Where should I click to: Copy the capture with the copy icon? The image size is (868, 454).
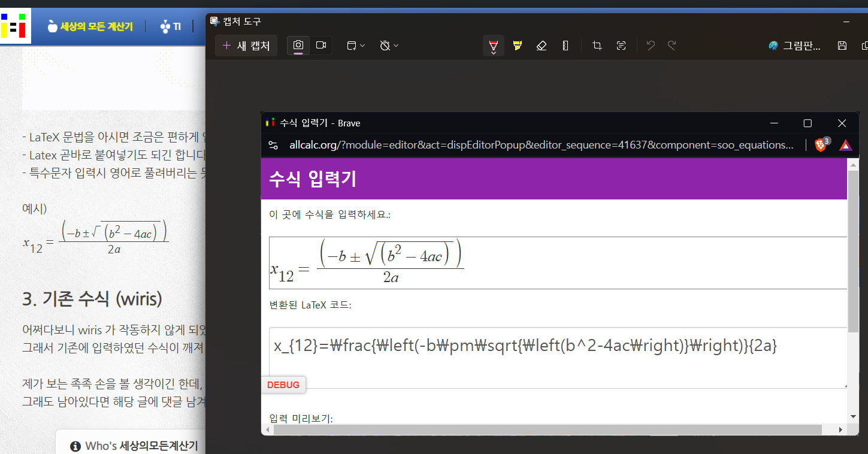point(864,46)
